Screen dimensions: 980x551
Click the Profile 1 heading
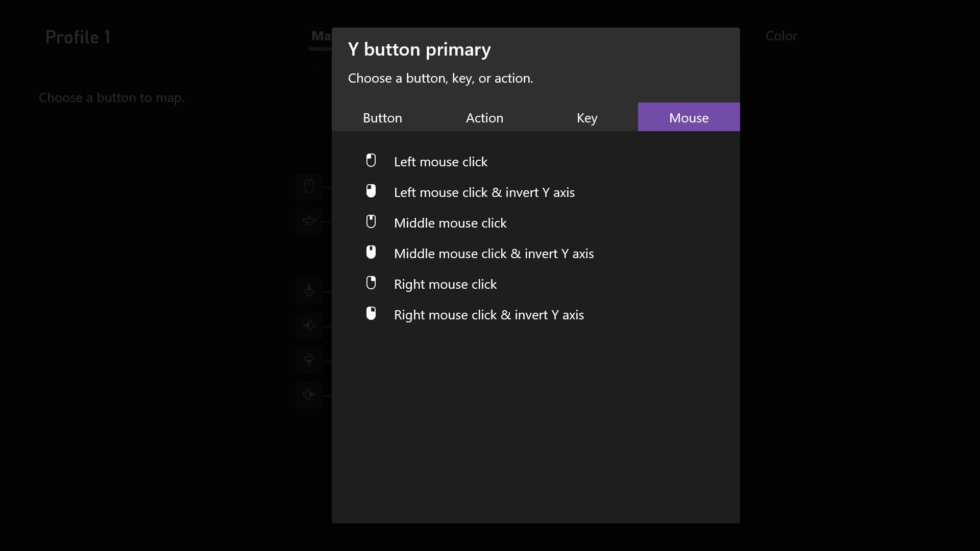tap(78, 37)
